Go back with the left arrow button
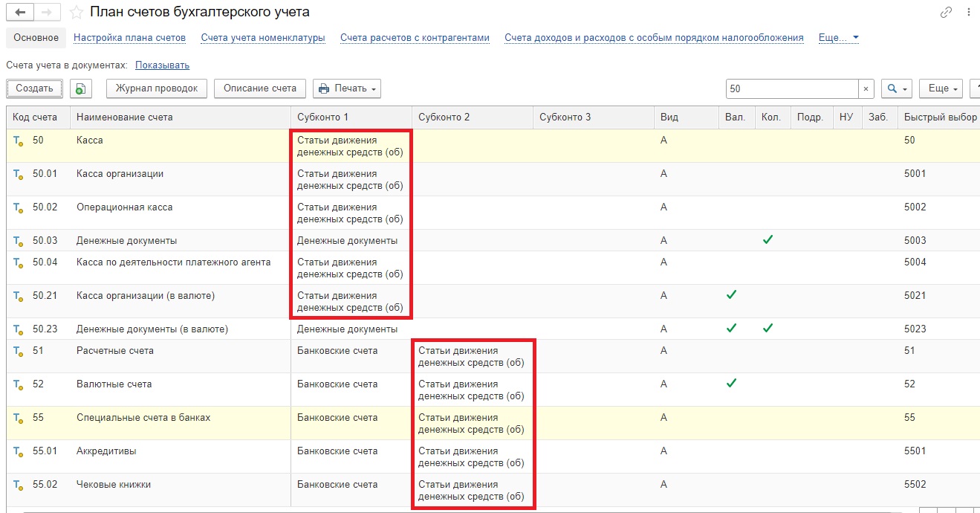This screenshot has height=513, width=980. click(x=20, y=13)
